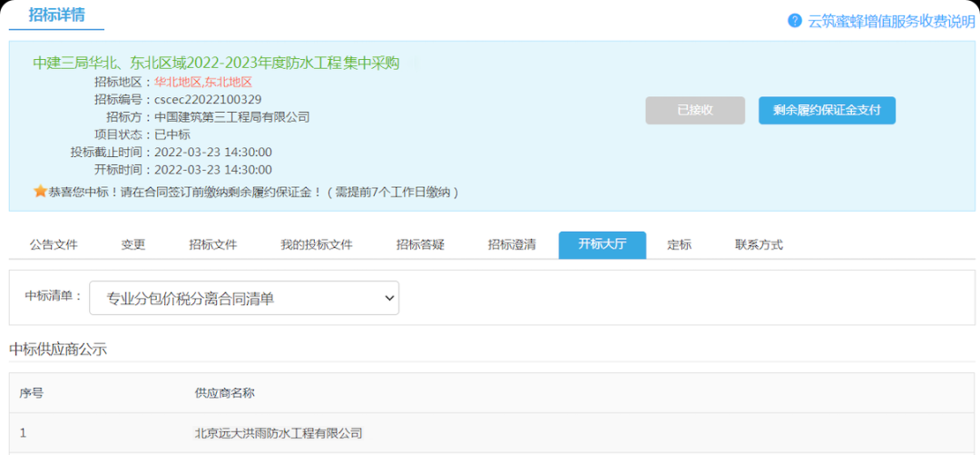Screen dimensions: 980x455
Task: Click the 已中标 project status value
Action: pyautogui.click(x=172, y=134)
